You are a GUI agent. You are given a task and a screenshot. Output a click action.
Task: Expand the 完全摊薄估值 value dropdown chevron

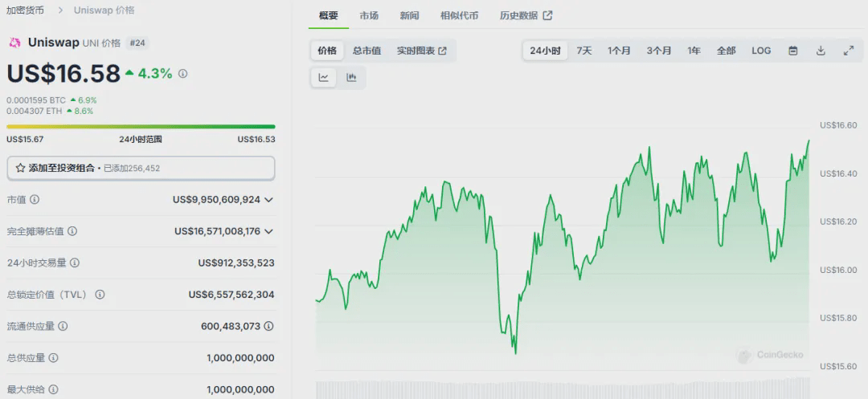click(269, 231)
